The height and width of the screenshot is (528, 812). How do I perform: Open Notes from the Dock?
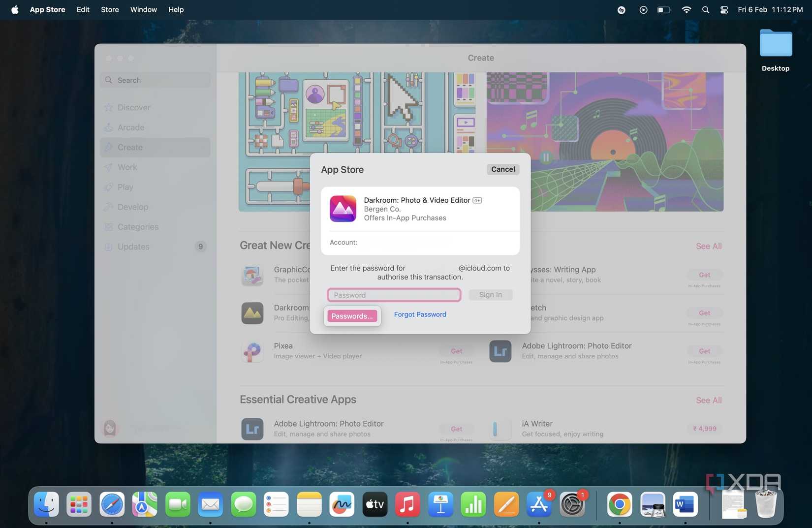tap(309, 504)
